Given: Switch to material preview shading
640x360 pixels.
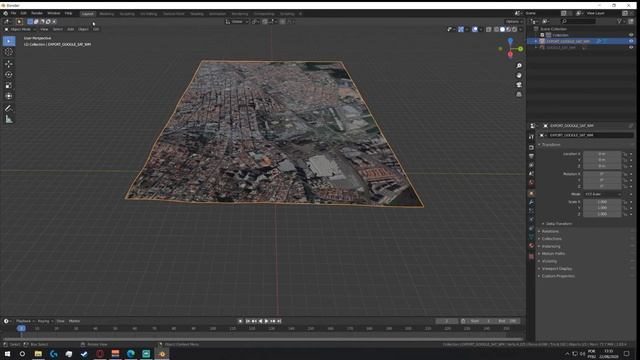Looking at the screenshot, I should 509,29.
